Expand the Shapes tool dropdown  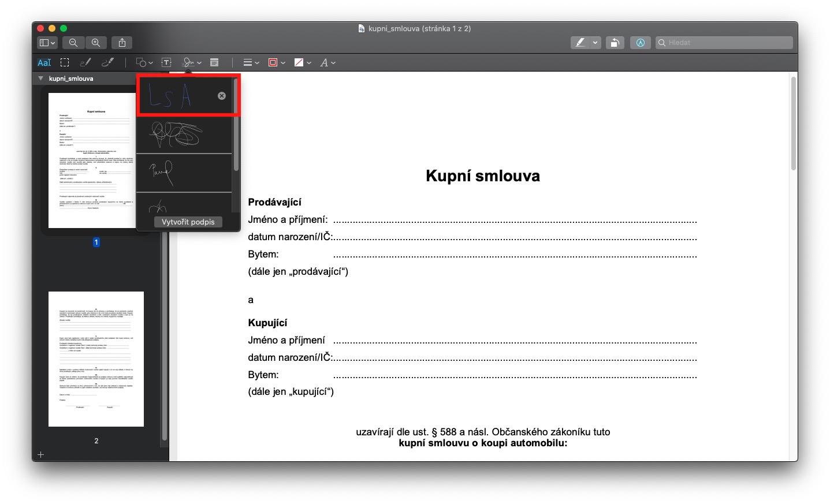tap(144, 62)
